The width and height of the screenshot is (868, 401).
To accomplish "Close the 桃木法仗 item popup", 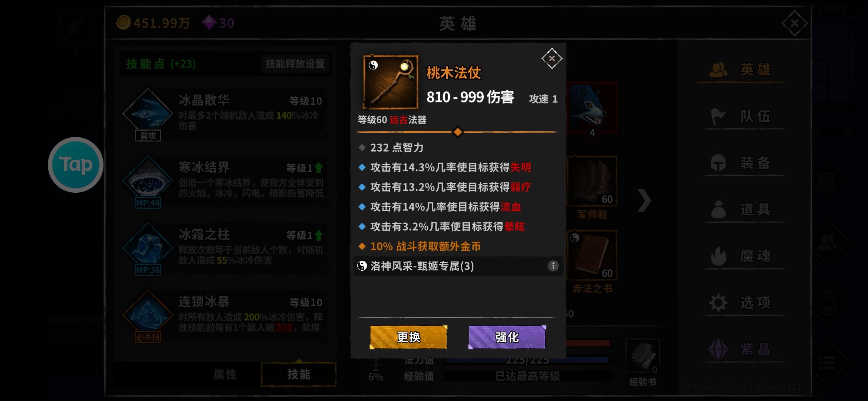I will pyautogui.click(x=552, y=58).
